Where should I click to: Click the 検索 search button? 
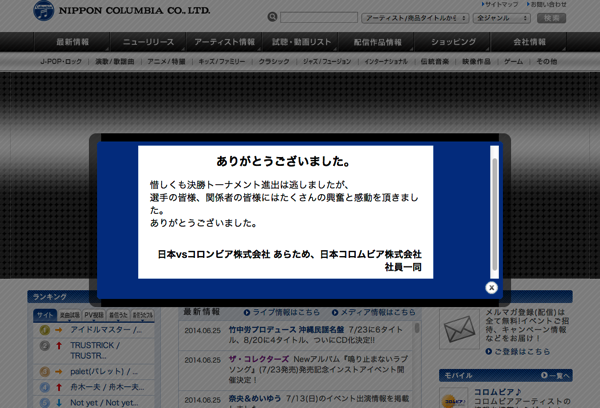pos(551,18)
